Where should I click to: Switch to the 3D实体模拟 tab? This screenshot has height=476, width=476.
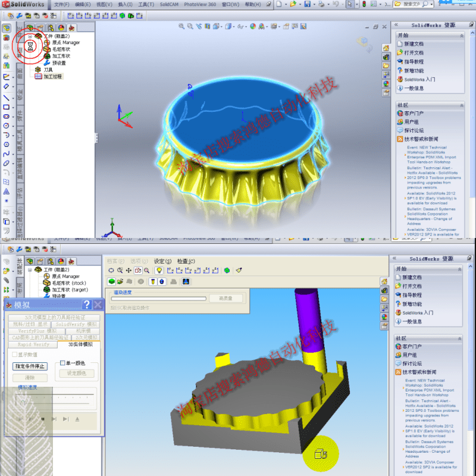(x=80, y=345)
